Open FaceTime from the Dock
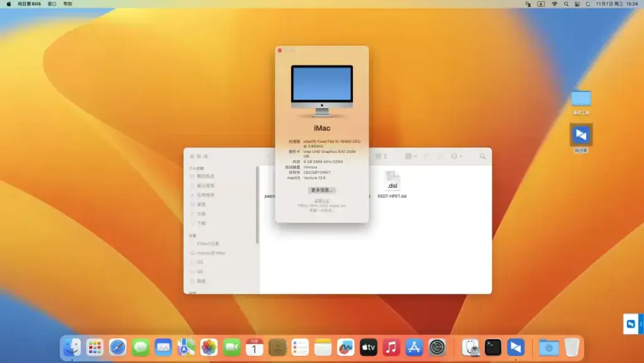 (231, 347)
